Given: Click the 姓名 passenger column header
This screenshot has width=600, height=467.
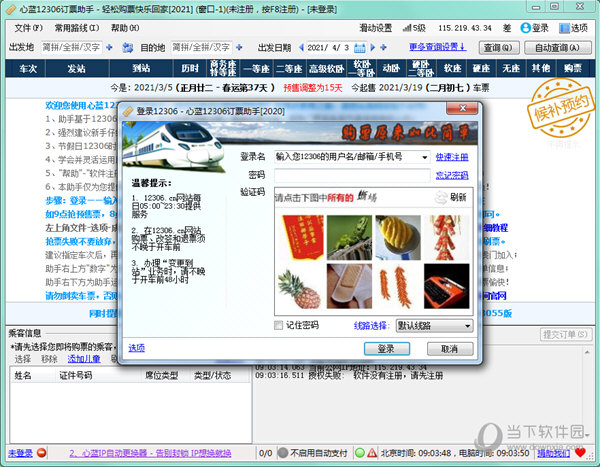Looking at the screenshot, I should tap(23, 376).
